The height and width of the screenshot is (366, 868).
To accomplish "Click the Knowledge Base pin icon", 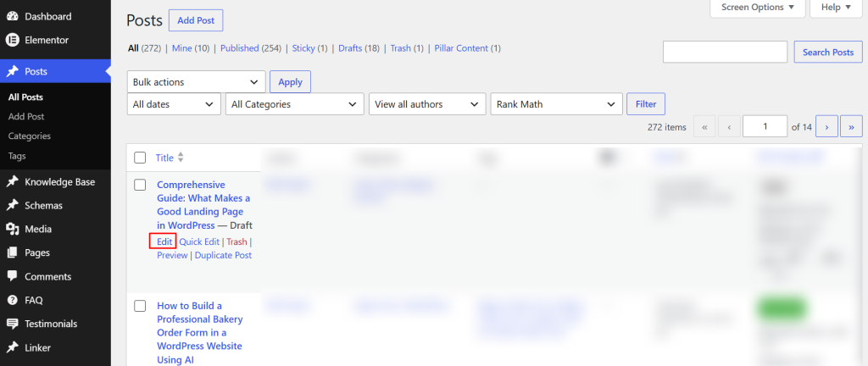I will point(12,182).
